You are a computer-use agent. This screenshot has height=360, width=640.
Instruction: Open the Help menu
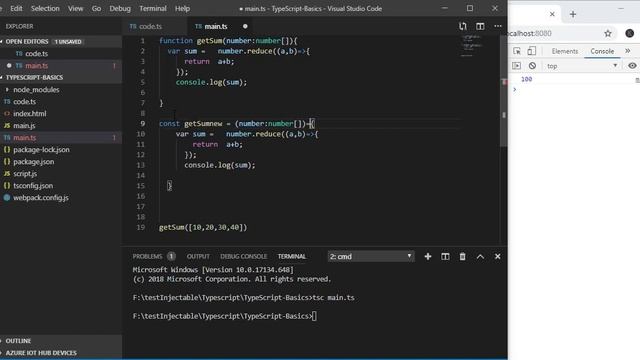(182, 8)
